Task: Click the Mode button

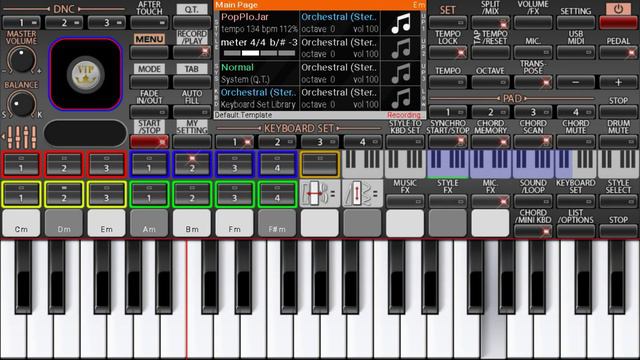Action: click(x=149, y=82)
